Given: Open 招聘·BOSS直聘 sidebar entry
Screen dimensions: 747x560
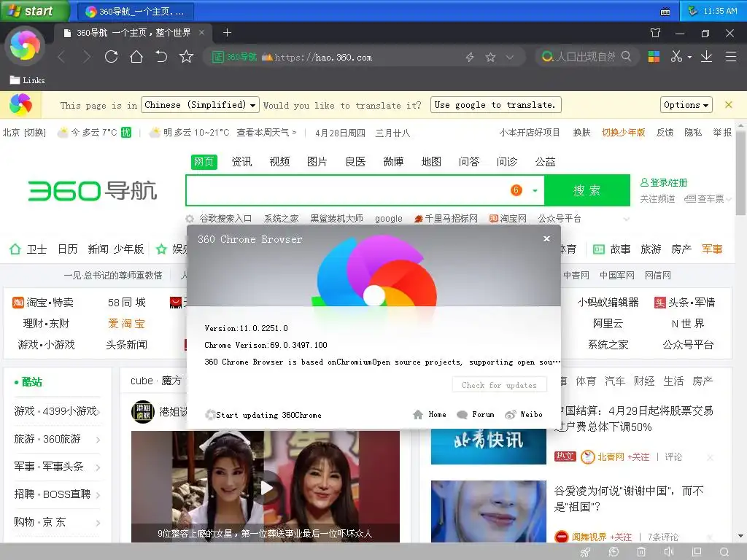Looking at the screenshot, I should tap(53, 494).
